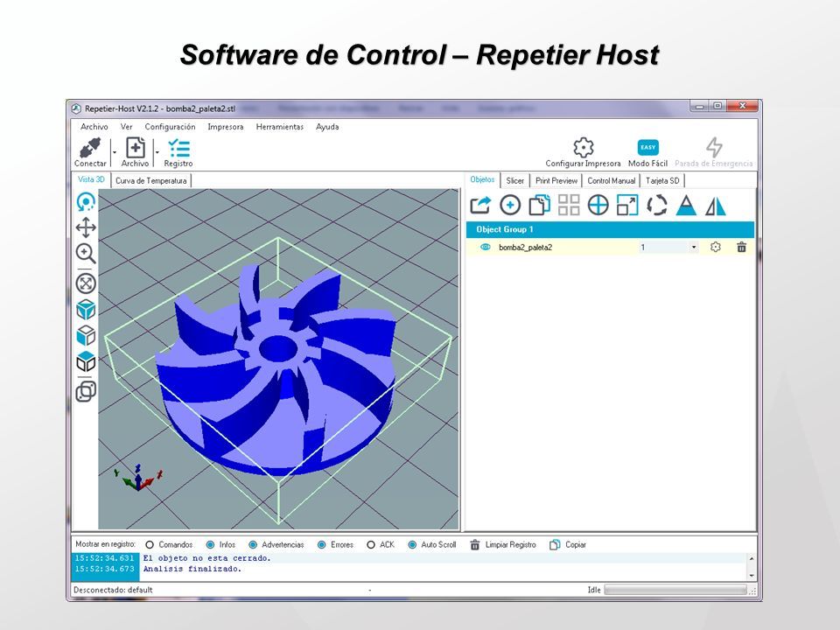This screenshot has height=630, width=840.
Task: Toggle the Registro log toolbar icon
Action: point(178,148)
